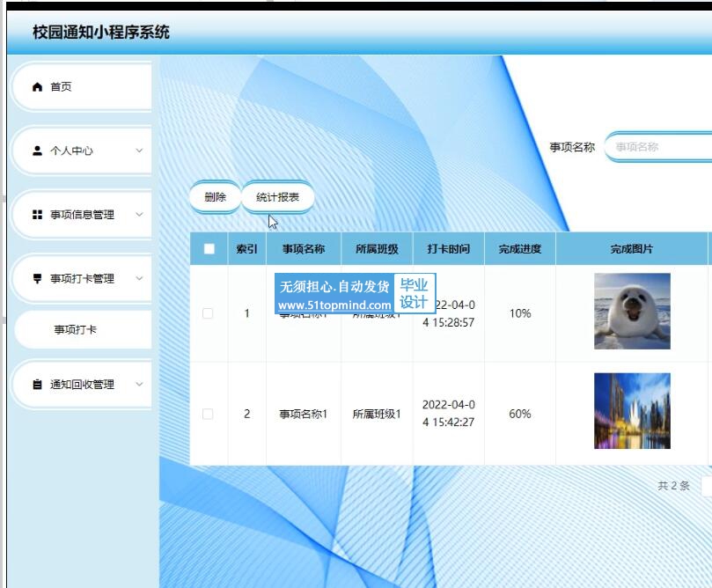Viewport: 712px width, 588px height.
Task: Check the checkbox for row 1
Action: pos(209,313)
